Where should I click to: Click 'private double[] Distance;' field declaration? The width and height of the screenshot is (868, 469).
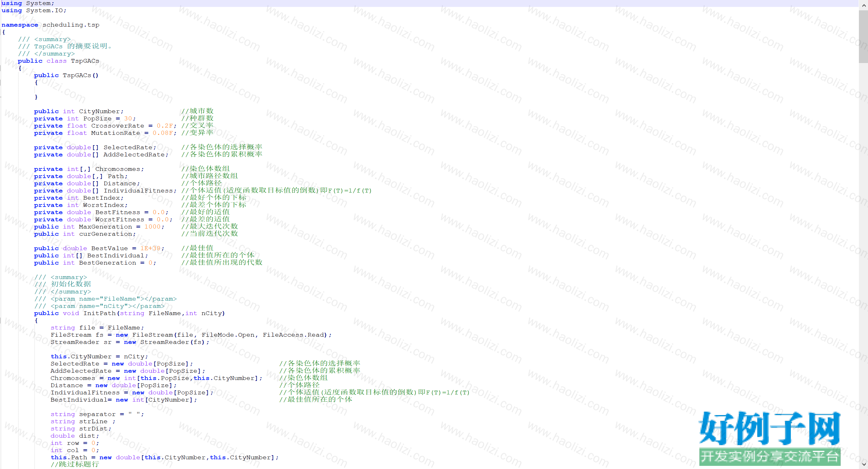coord(87,183)
